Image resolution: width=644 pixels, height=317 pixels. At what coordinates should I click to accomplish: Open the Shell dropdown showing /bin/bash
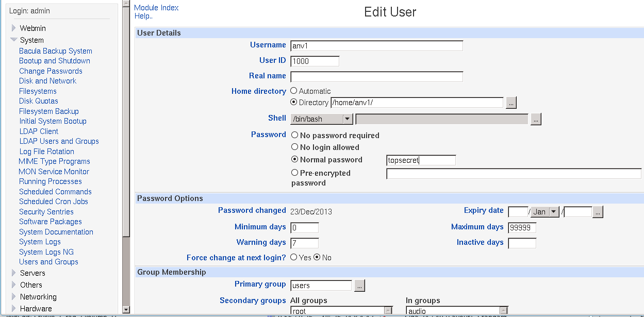[322, 119]
